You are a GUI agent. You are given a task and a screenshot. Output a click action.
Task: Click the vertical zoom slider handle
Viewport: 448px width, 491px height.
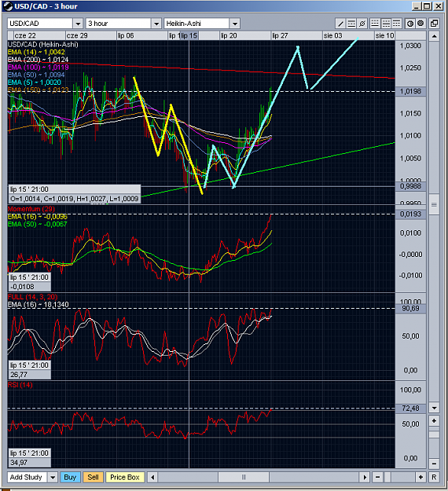pos(434,435)
